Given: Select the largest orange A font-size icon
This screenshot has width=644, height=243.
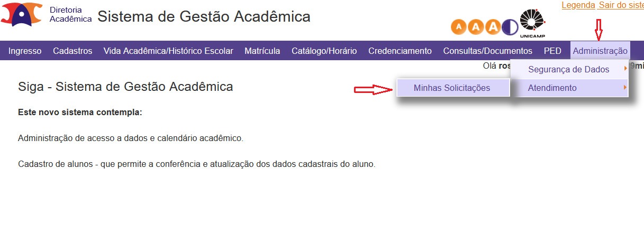Looking at the screenshot, I should 493,27.
